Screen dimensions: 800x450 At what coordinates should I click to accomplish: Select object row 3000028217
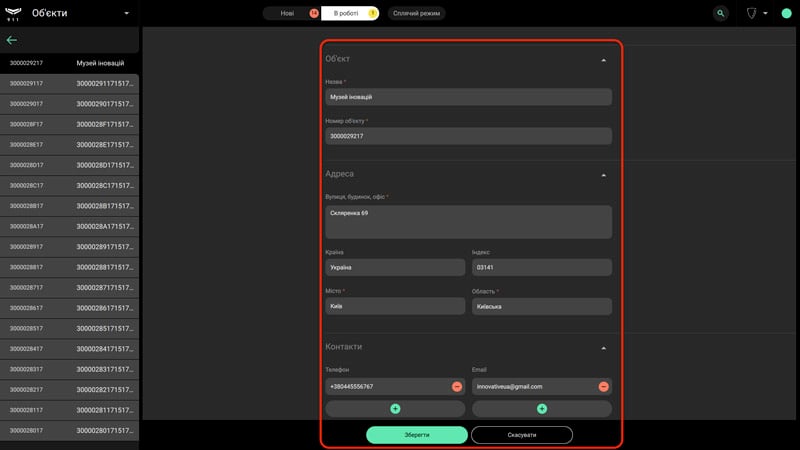[69, 390]
